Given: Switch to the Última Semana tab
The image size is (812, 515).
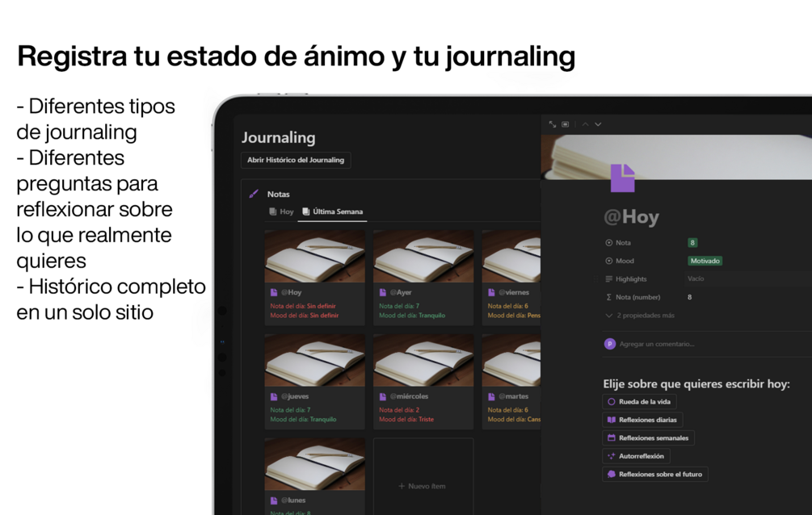Looking at the screenshot, I should click(x=332, y=211).
